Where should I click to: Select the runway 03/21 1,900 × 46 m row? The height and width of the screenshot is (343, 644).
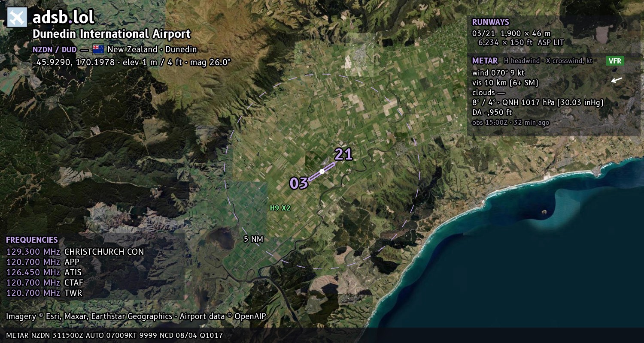pos(511,33)
